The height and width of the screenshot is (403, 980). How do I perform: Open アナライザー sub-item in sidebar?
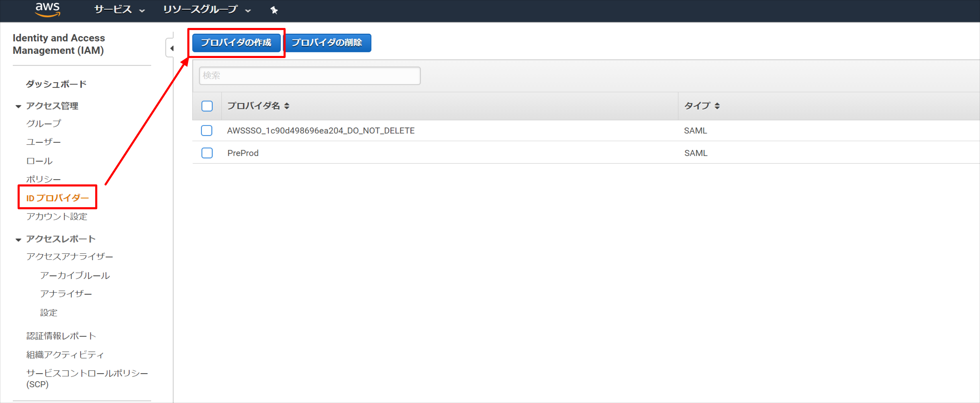tap(66, 294)
